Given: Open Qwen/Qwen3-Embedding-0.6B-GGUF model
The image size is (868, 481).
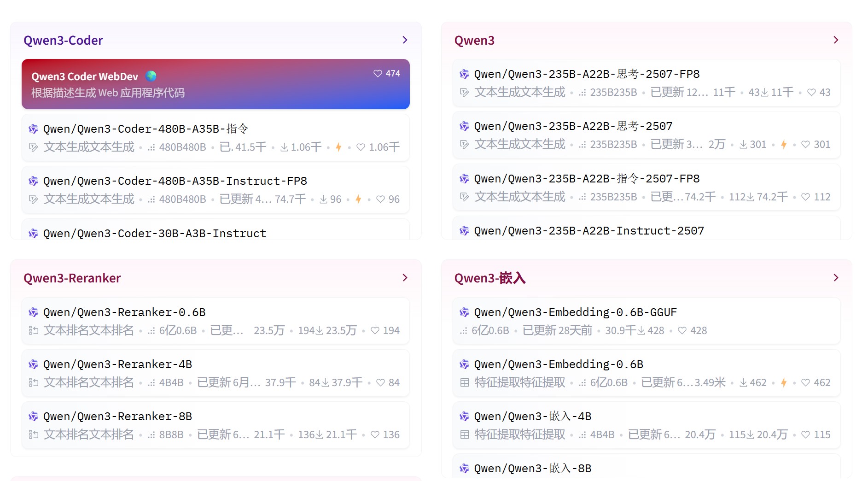Looking at the screenshot, I should coord(576,312).
